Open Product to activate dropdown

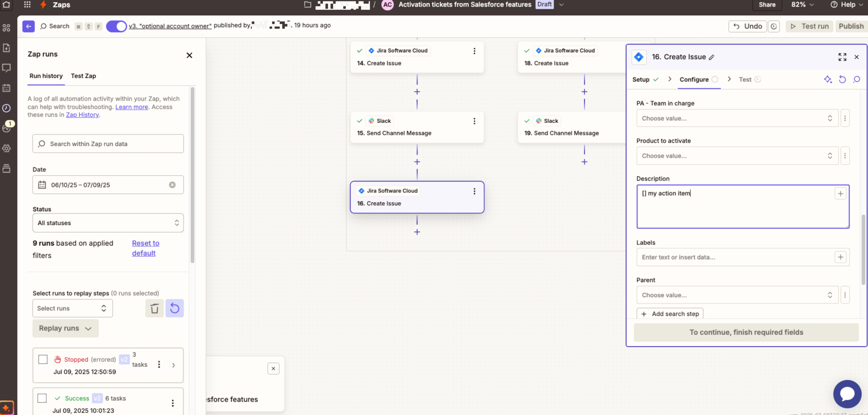tap(737, 156)
